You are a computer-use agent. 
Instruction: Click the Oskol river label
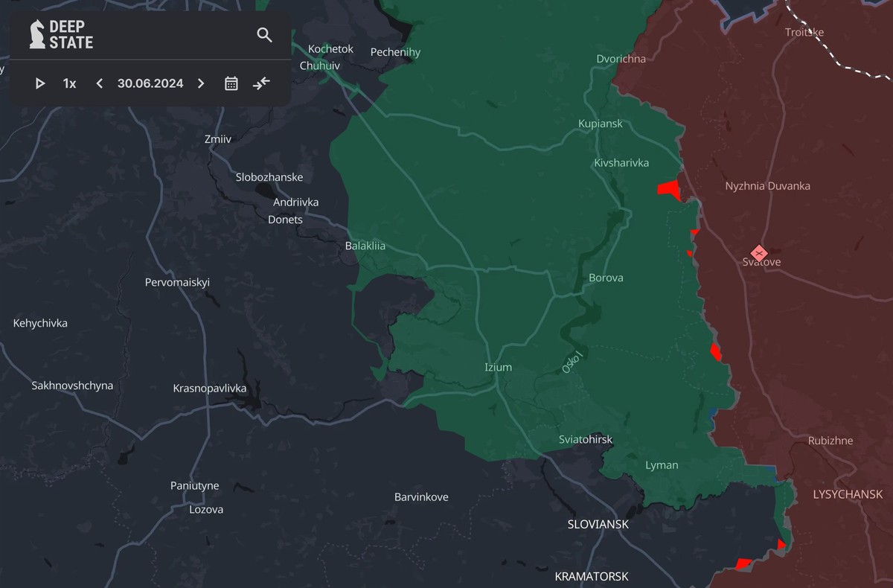coord(572,362)
